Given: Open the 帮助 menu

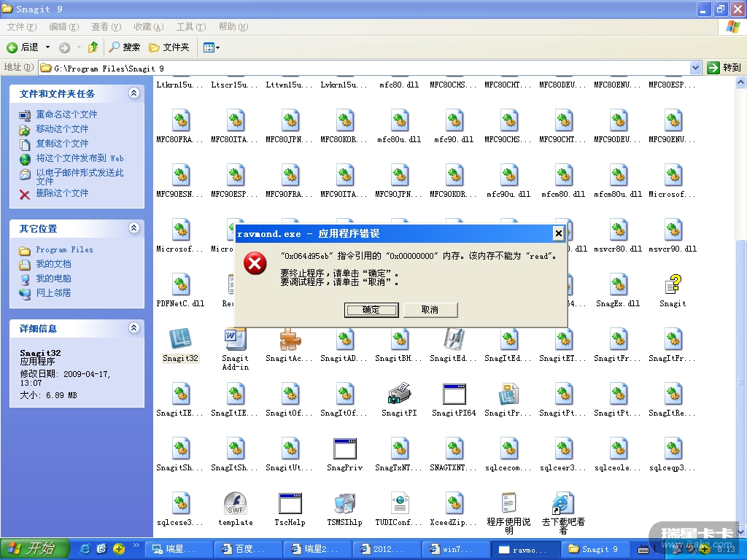Looking at the screenshot, I should (x=233, y=27).
